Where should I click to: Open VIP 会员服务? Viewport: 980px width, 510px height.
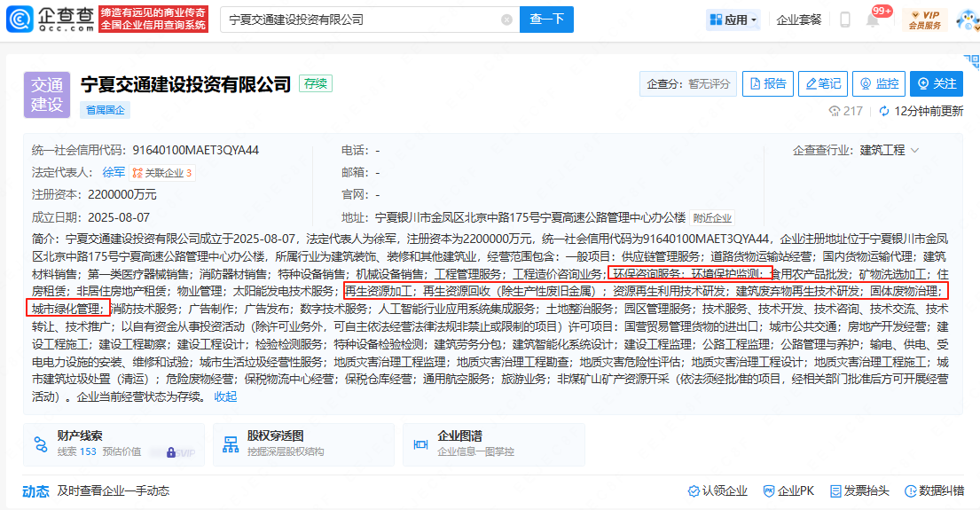pos(925,20)
